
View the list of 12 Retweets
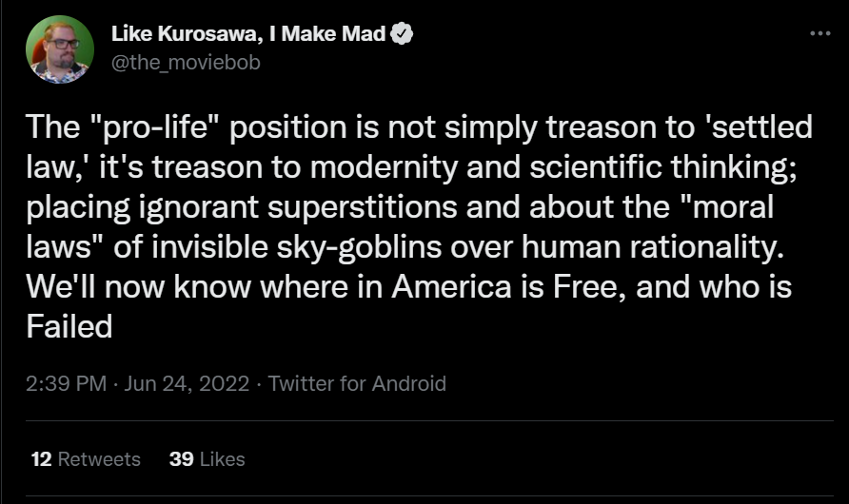86,458
